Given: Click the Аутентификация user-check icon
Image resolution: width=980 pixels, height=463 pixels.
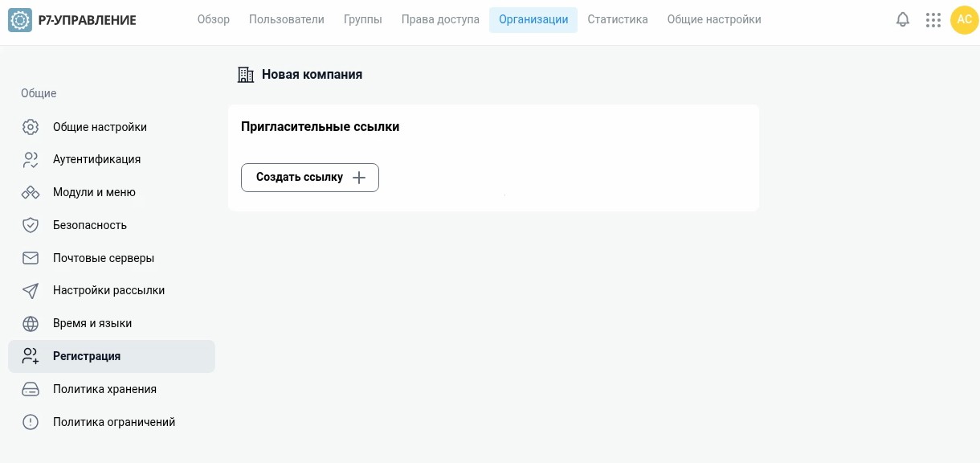Looking at the screenshot, I should tap(31, 159).
